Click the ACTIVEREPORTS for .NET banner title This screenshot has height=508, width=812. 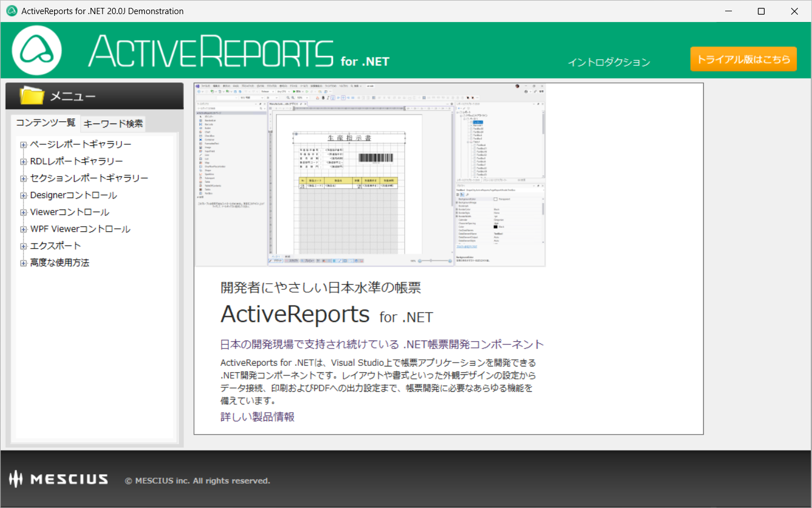(x=239, y=51)
